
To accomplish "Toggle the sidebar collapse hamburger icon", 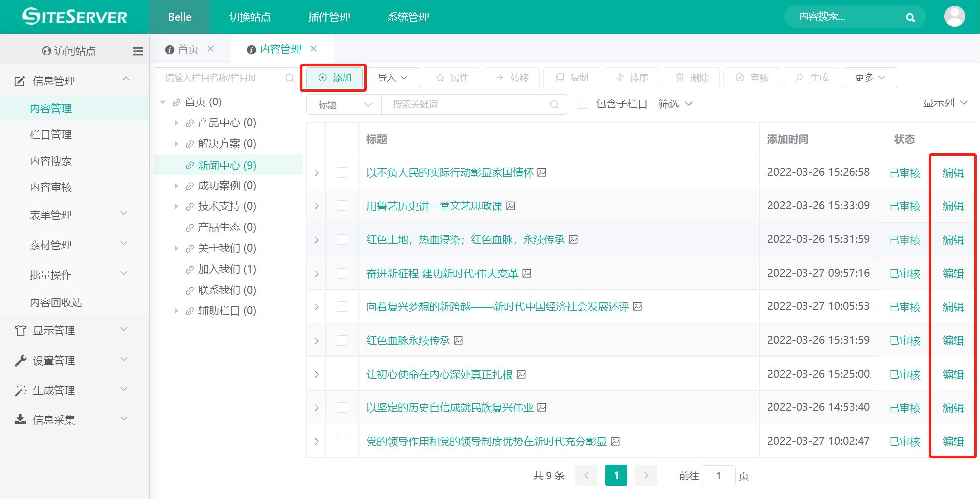I will click(x=138, y=51).
